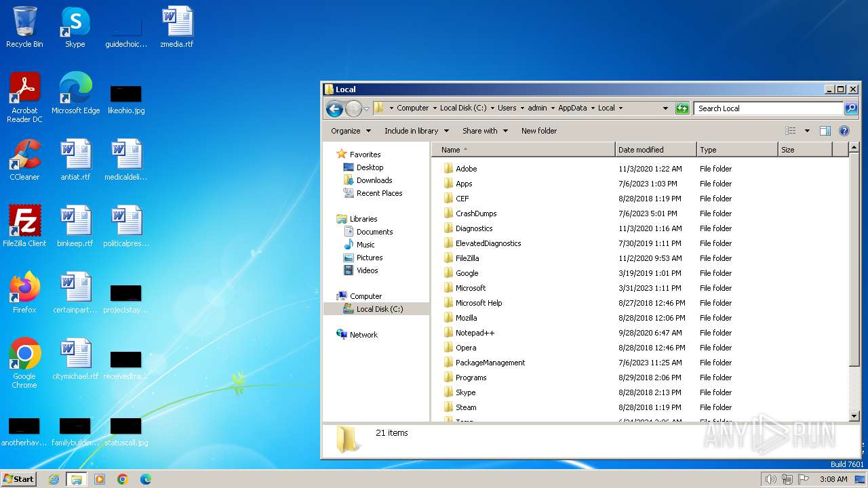Open Include in library dropdown
This screenshot has height=488, width=868.
[x=416, y=131]
